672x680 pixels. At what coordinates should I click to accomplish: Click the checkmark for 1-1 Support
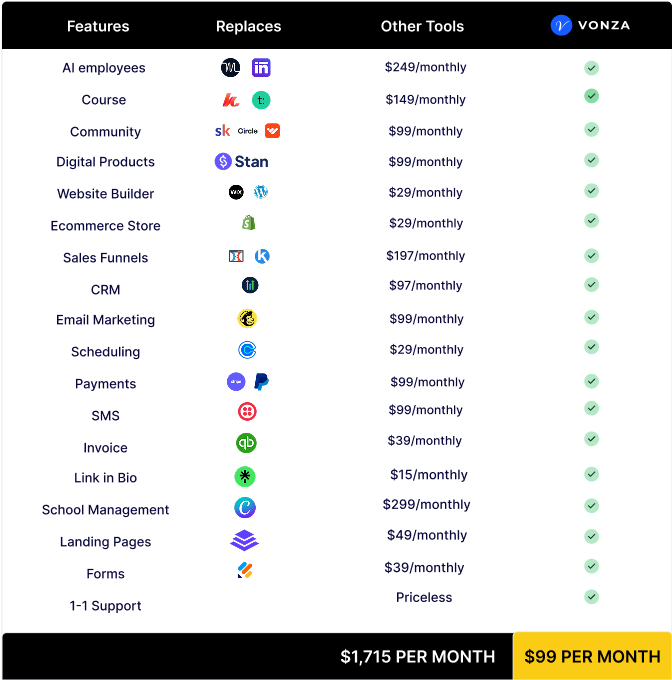[591, 597]
